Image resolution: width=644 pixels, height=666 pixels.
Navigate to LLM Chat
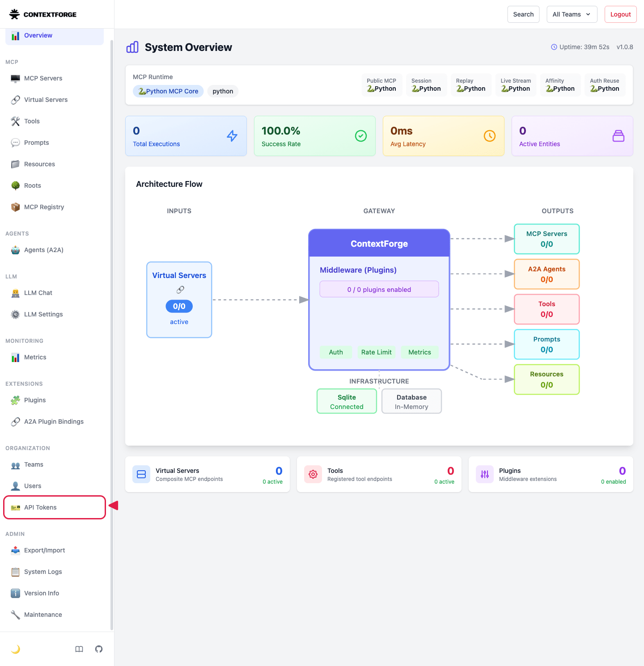(x=55, y=293)
